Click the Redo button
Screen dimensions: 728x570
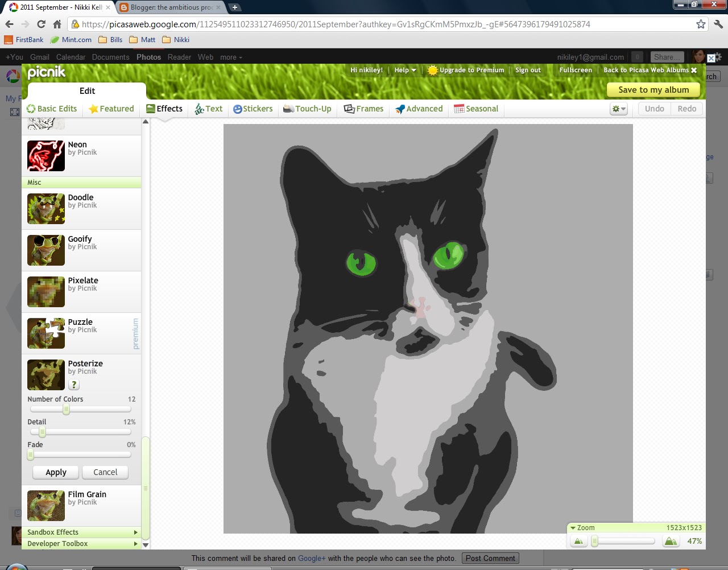tap(687, 109)
